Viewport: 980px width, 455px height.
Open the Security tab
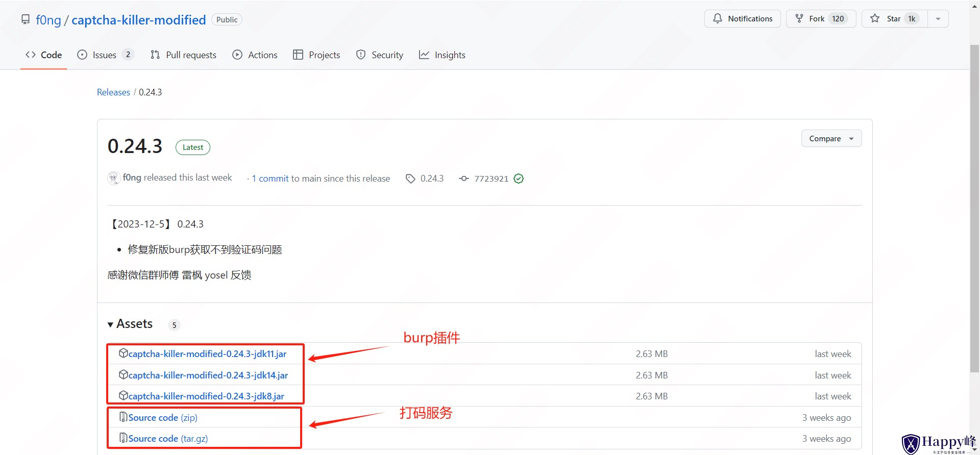380,55
